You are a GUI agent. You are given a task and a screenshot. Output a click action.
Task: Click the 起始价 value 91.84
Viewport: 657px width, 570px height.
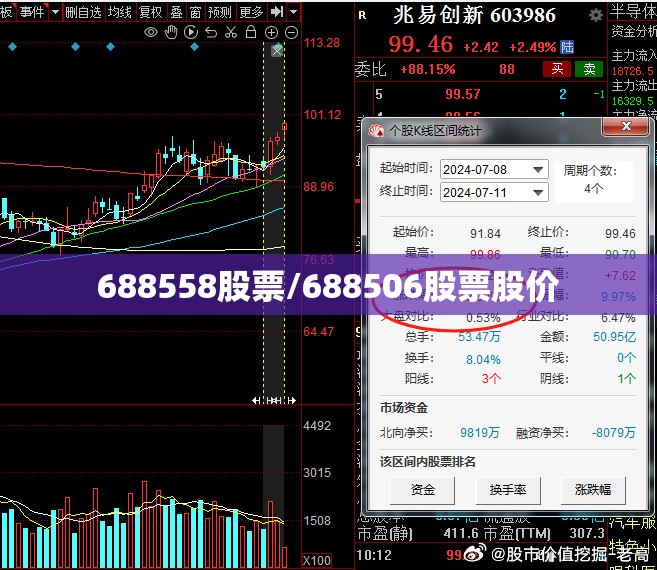485,233
